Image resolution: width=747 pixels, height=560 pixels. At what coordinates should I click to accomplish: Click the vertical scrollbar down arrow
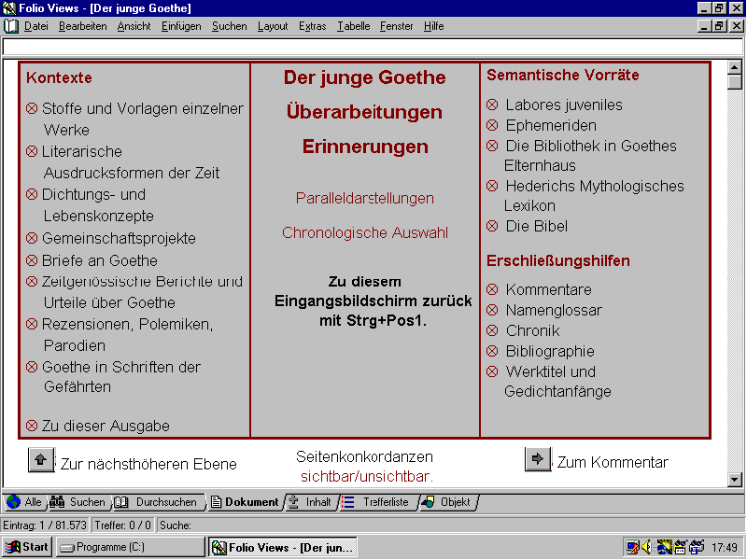734,480
